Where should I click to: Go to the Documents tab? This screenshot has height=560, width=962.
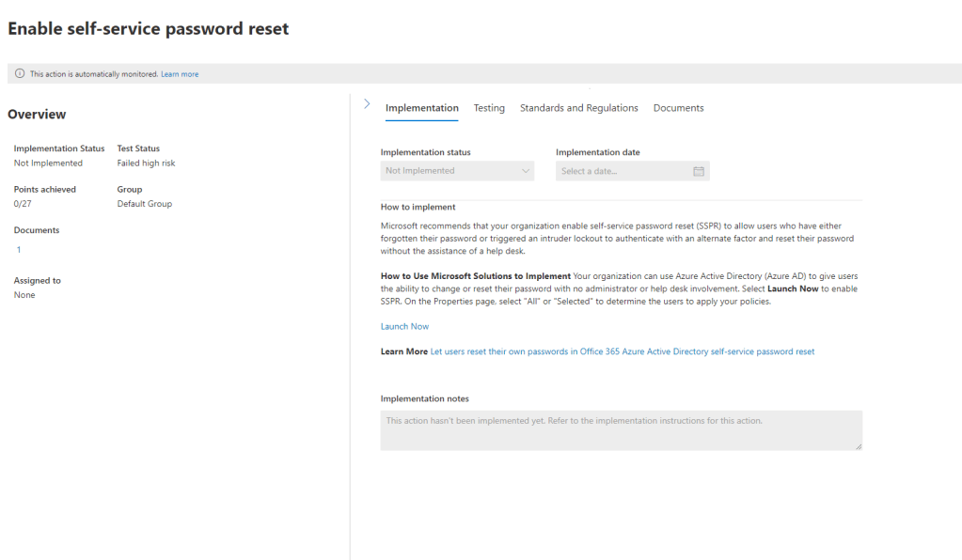[x=678, y=108]
